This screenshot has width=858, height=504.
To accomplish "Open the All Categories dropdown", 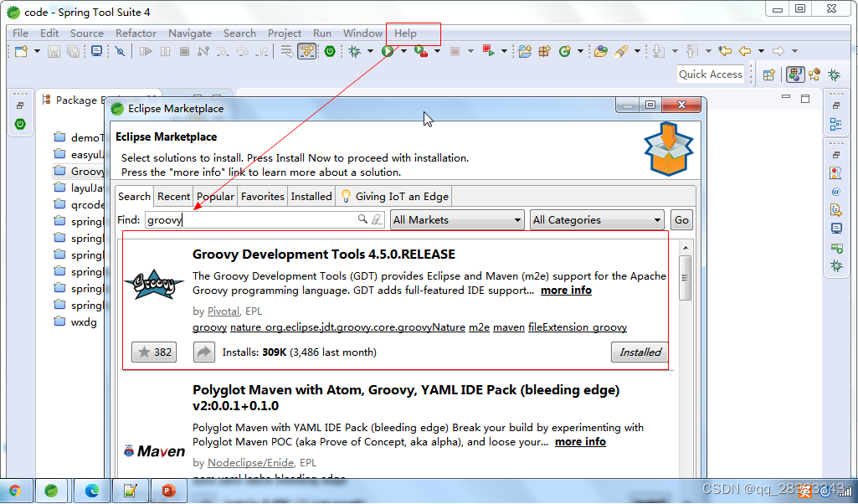I will (x=597, y=220).
